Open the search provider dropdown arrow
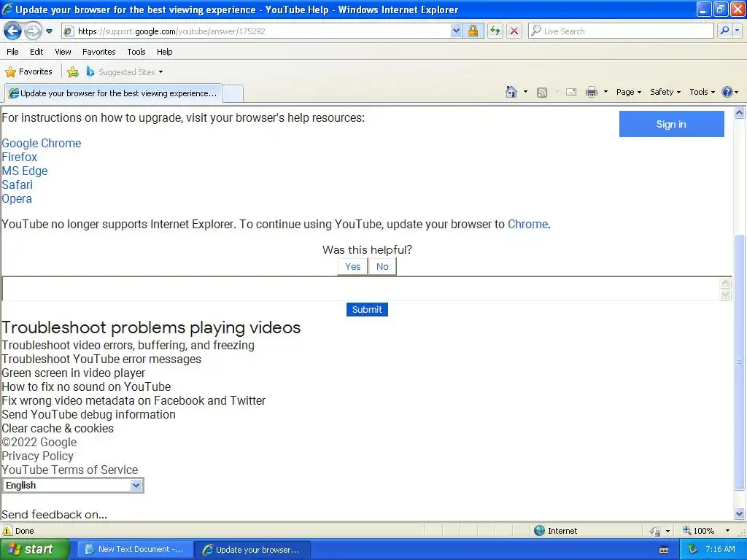This screenshot has width=747, height=560. coord(738,31)
